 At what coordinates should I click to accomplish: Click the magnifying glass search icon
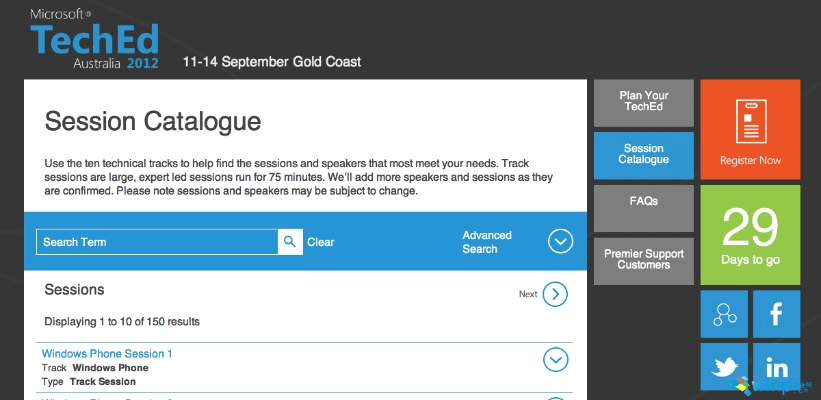290,242
